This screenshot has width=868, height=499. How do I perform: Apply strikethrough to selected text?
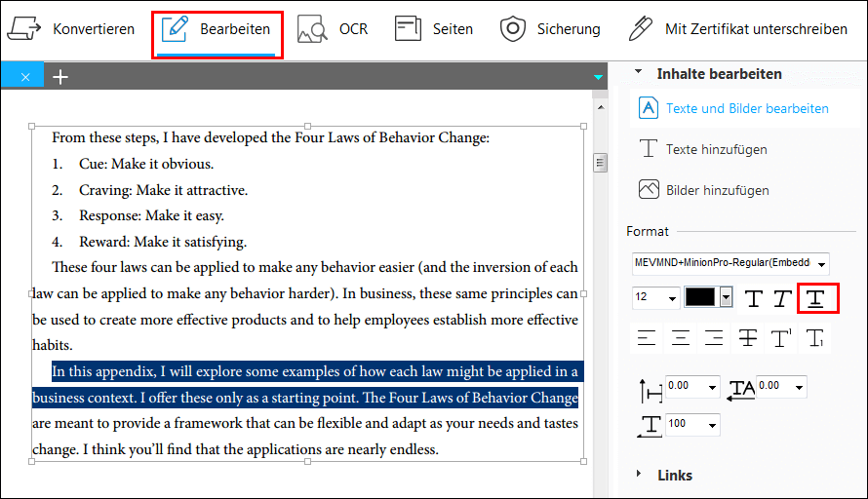click(x=748, y=338)
